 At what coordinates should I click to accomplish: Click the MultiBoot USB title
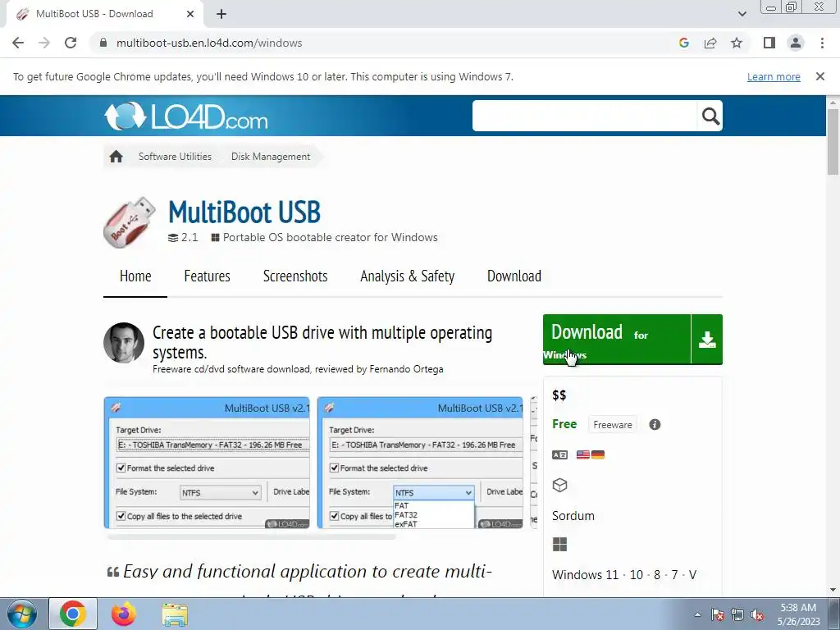pyautogui.click(x=244, y=212)
